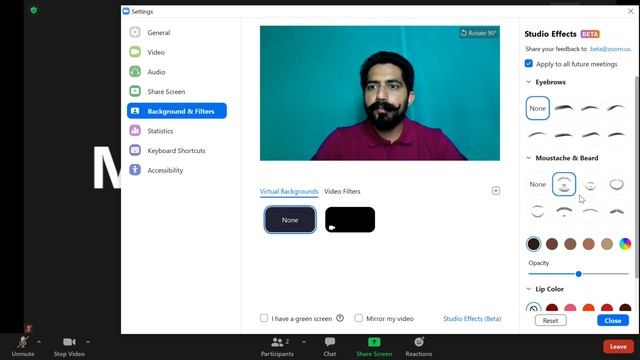Adjust the beard Opacity slider
The image size is (640, 360).
tap(578, 274)
